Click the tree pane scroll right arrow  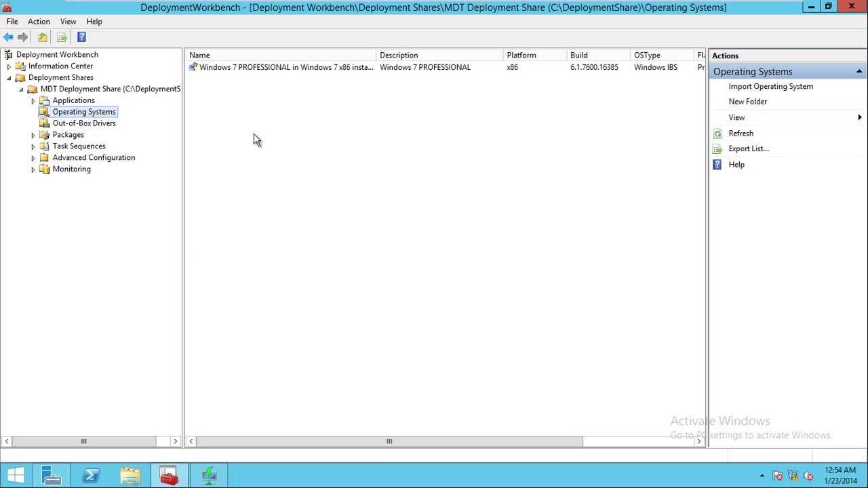click(175, 442)
